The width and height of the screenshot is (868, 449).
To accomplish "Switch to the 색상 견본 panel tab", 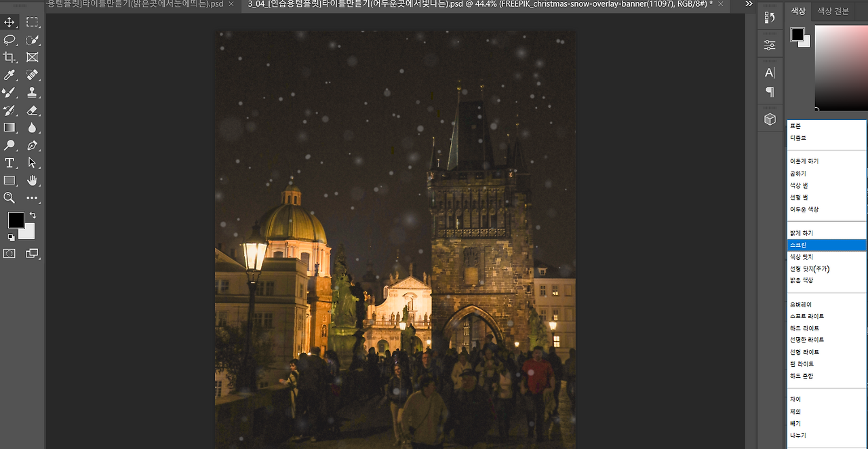I will coord(833,11).
